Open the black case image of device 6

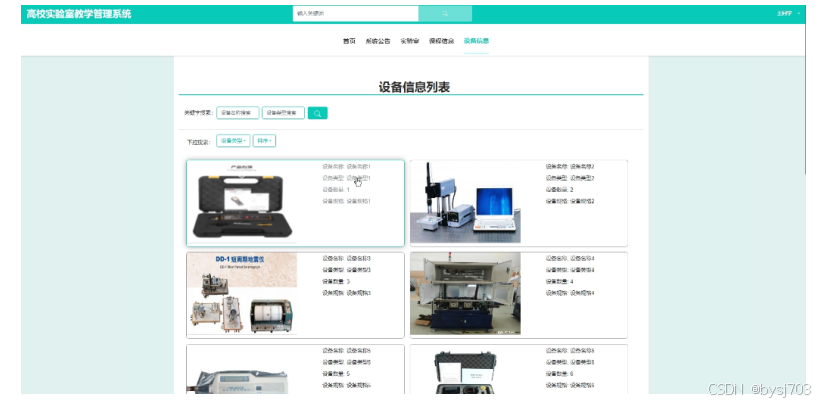pos(465,370)
